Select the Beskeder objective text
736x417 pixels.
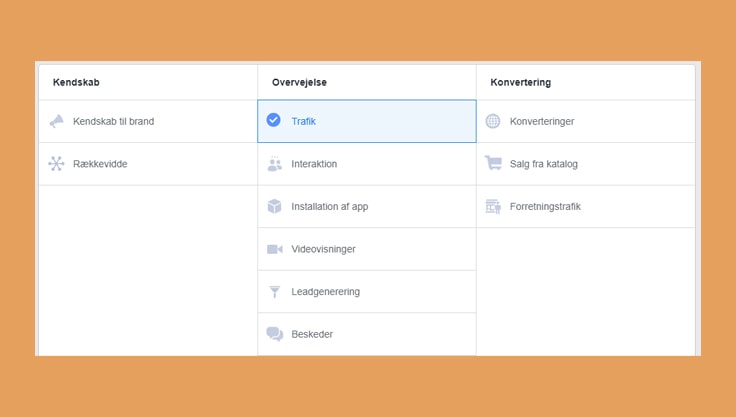[x=312, y=334]
